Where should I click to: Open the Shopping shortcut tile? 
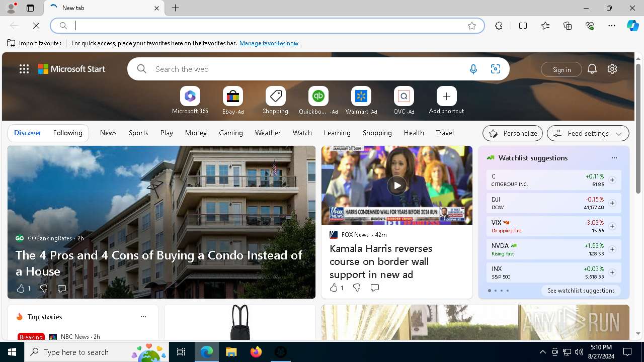(x=275, y=101)
